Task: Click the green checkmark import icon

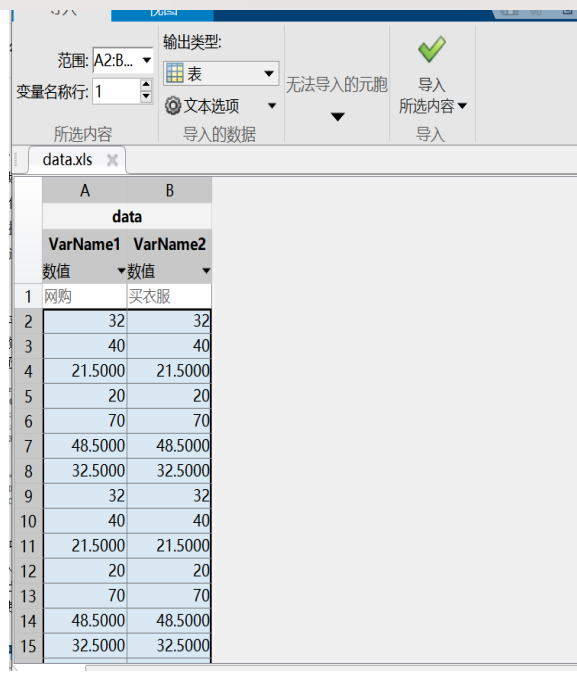Action: (432, 49)
